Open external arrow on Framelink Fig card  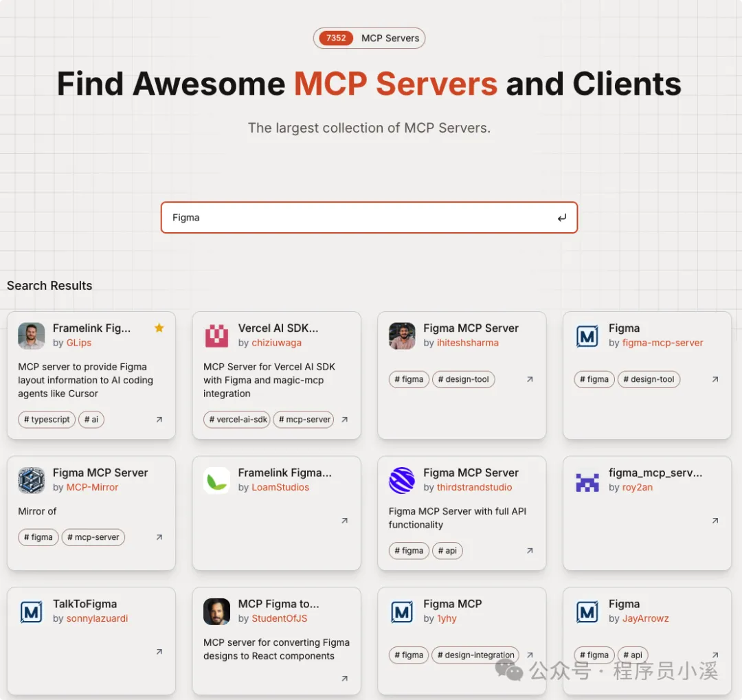pyautogui.click(x=159, y=419)
